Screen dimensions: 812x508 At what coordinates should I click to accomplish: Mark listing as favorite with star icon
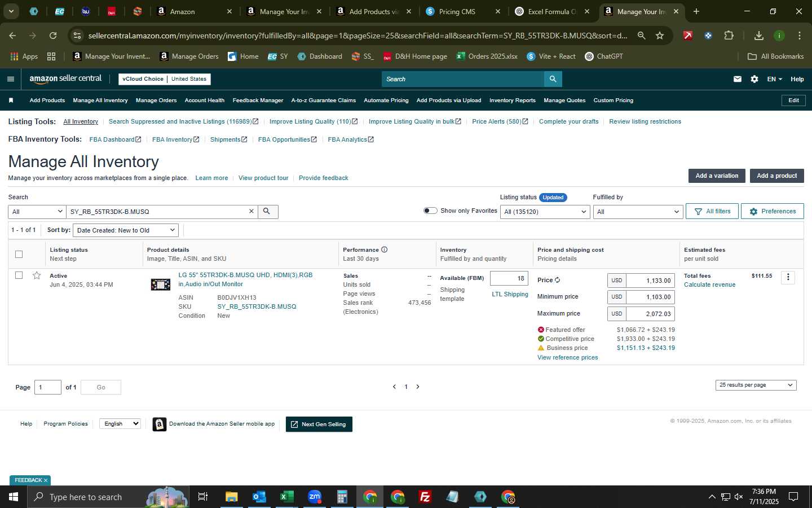click(37, 275)
